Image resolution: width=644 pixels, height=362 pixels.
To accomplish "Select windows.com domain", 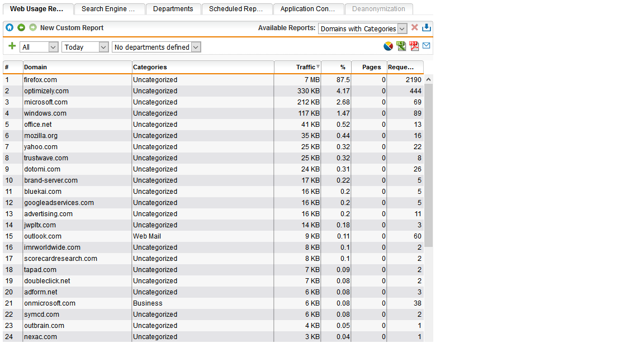I will [x=45, y=113].
